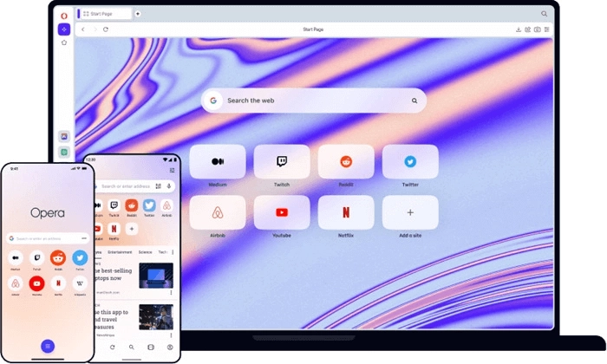607x364 pixels.
Task: Tap the profile icon in the Android bottom bar
Action: click(170, 348)
